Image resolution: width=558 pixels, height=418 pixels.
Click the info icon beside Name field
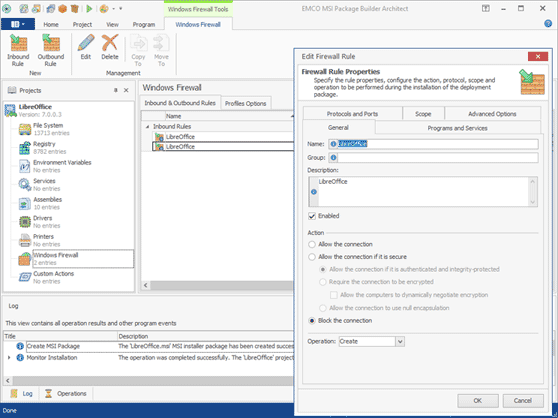(333, 144)
